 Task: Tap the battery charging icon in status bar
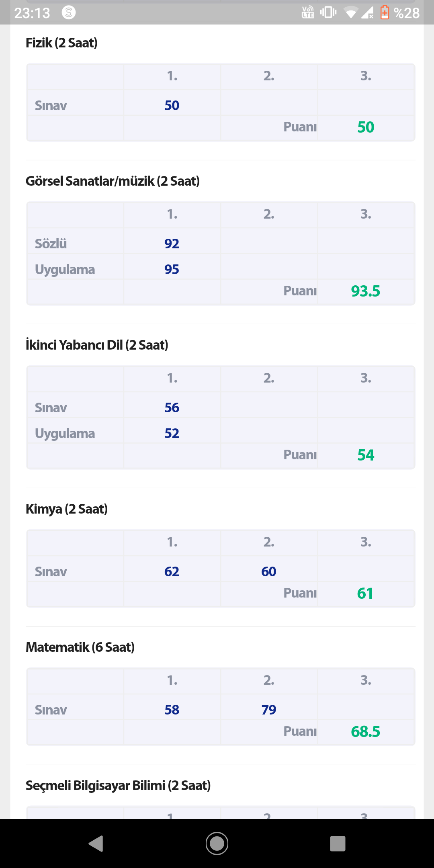(385, 13)
